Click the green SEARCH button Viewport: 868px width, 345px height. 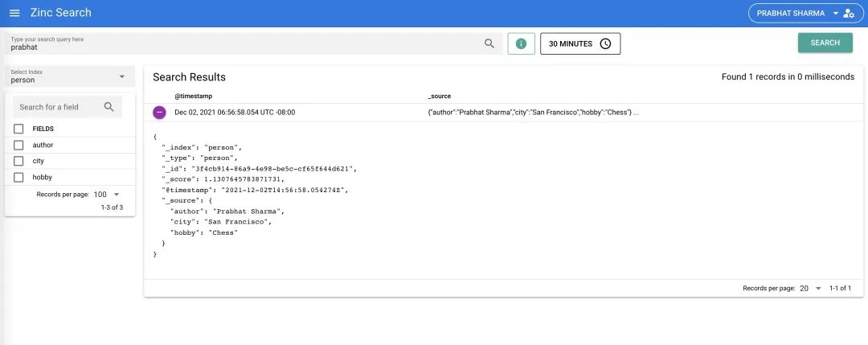click(x=825, y=43)
